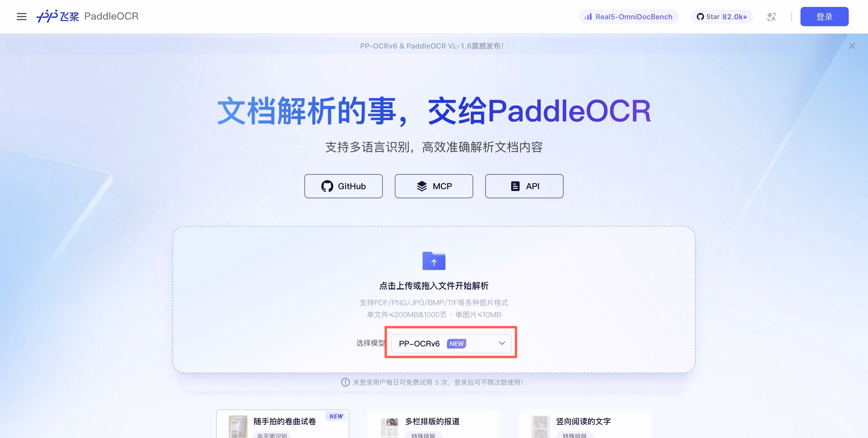Click the NEW tag on 随手拍的卷曲试卷 card
This screenshot has width=868, height=438.
(336, 416)
